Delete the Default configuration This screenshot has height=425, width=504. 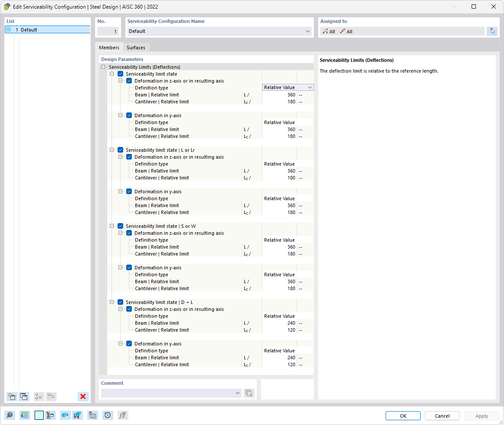point(83,396)
